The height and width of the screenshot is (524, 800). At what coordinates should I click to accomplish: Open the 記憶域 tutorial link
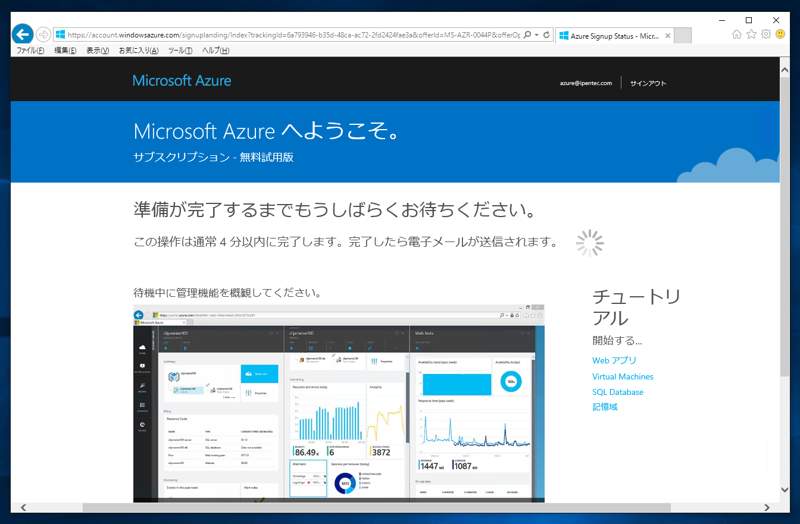(605, 407)
